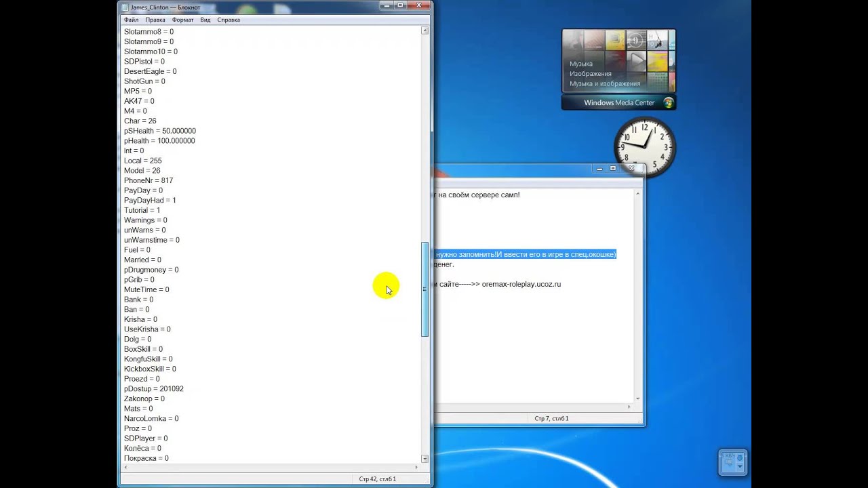
Task: Close the background Notepad window
Action: pos(631,168)
